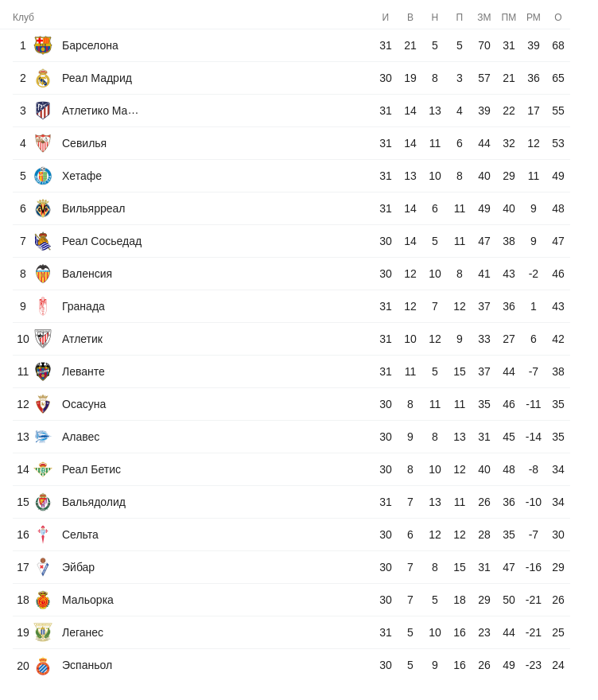Click the Barcelona club crest icon

coord(43,45)
